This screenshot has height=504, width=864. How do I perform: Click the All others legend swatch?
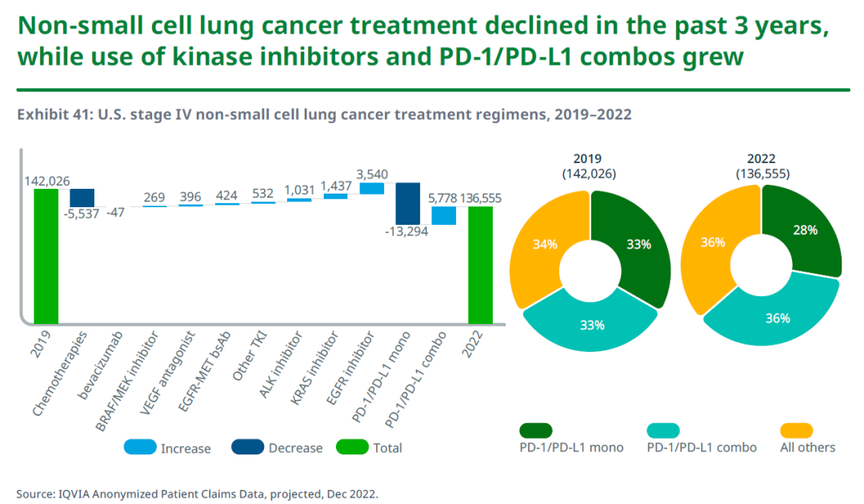click(796, 430)
